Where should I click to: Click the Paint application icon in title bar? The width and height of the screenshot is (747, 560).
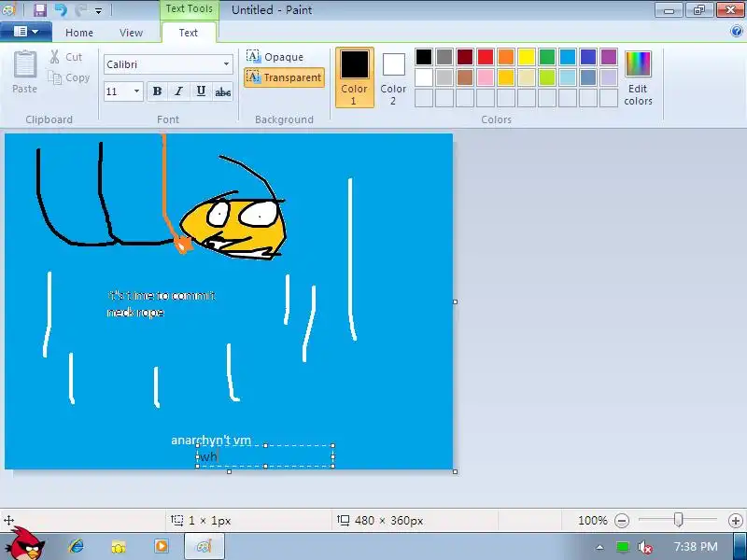pyautogui.click(x=9, y=9)
